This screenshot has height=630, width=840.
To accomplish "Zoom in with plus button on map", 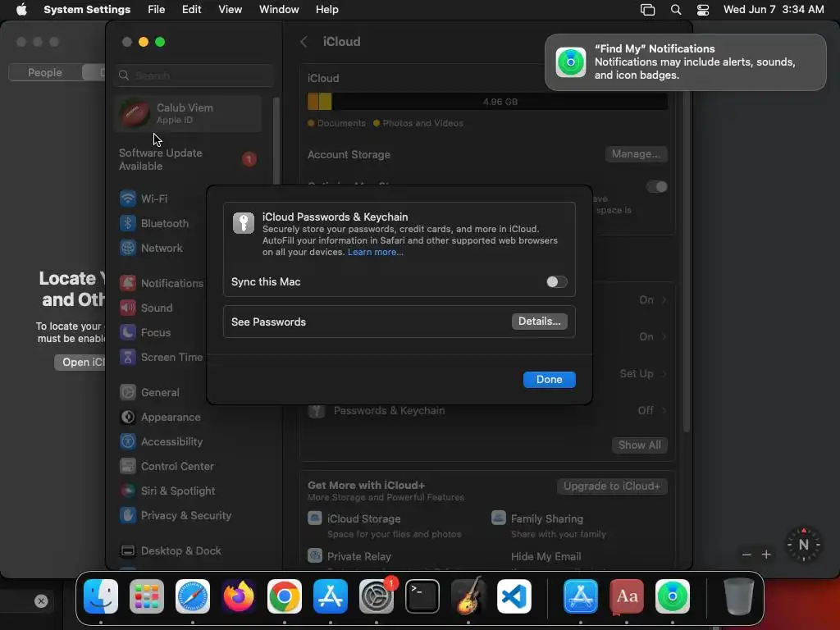I will tap(766, 555).
